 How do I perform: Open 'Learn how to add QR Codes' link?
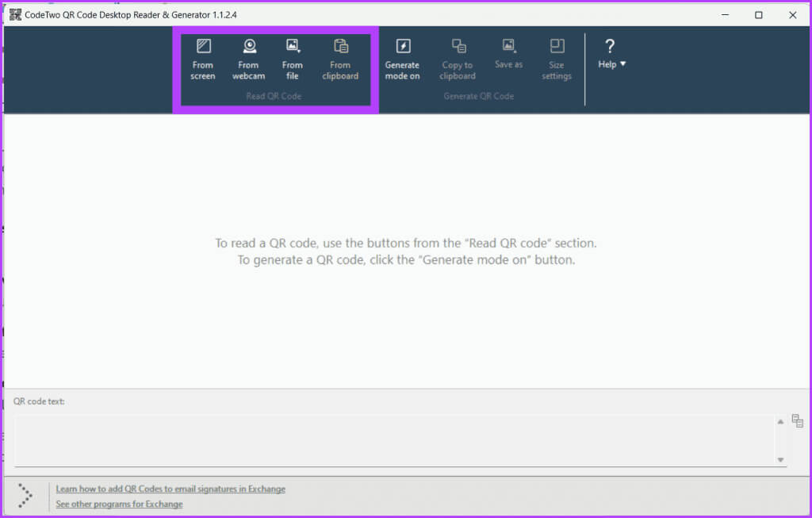point(170,489)
